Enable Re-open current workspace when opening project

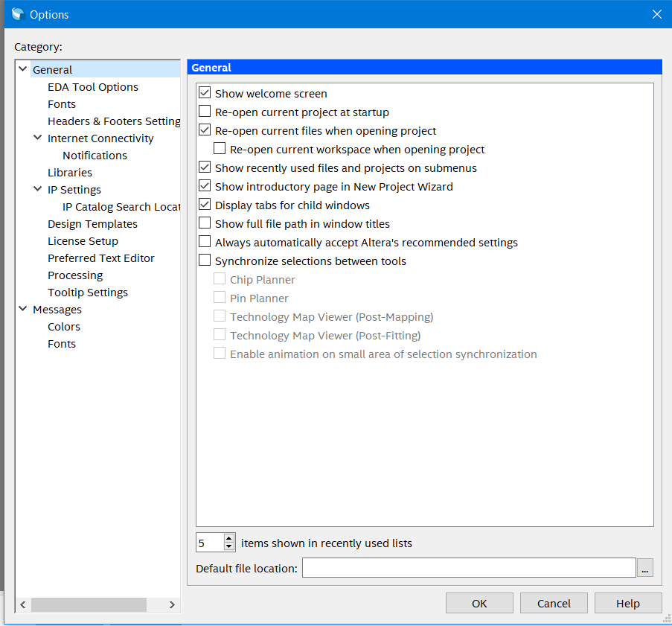click(220, 148)
